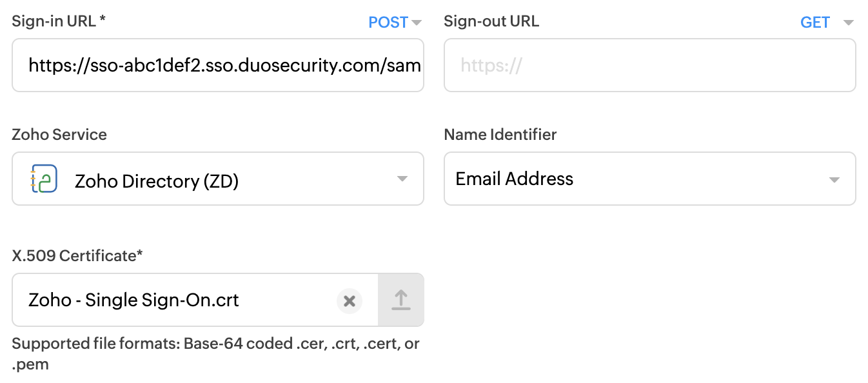This screenshot has height=383, width=868.
Task: Click the Email Address value in Name Identifier
Action: click(x=514, y=179)
